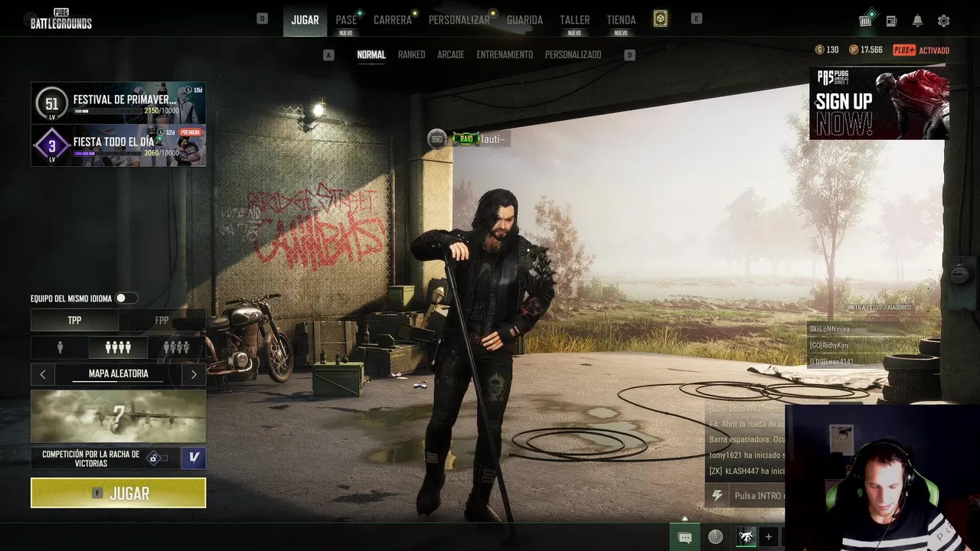Image resolution: width=980 pixels, height=551 pixels.
Task: Open the news newspaper icon
Action: pos(891,21)
